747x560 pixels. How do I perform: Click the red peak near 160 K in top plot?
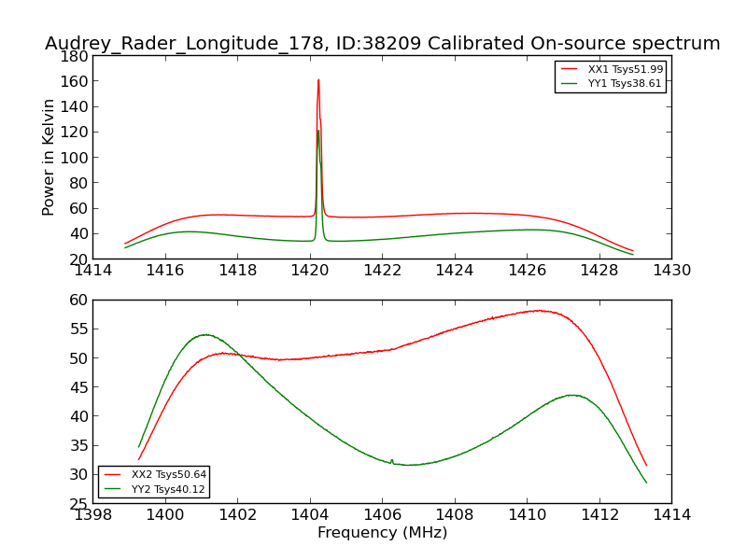(x=318, y=80)
